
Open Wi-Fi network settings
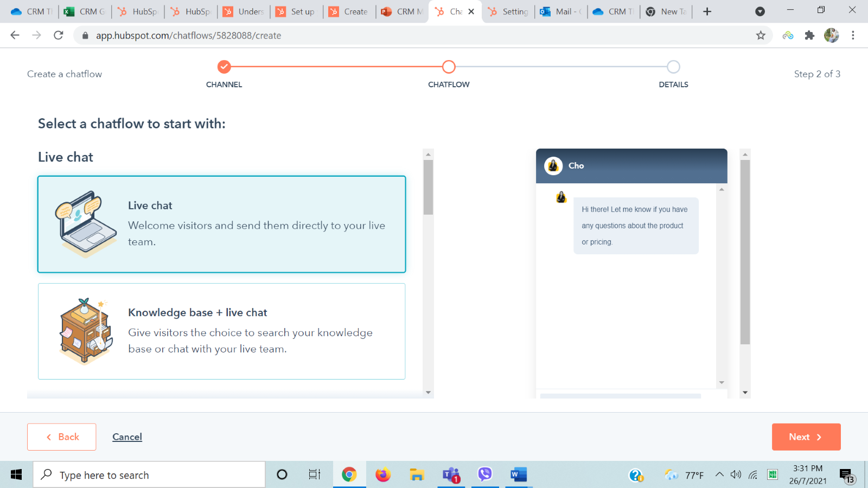[753, 475]
